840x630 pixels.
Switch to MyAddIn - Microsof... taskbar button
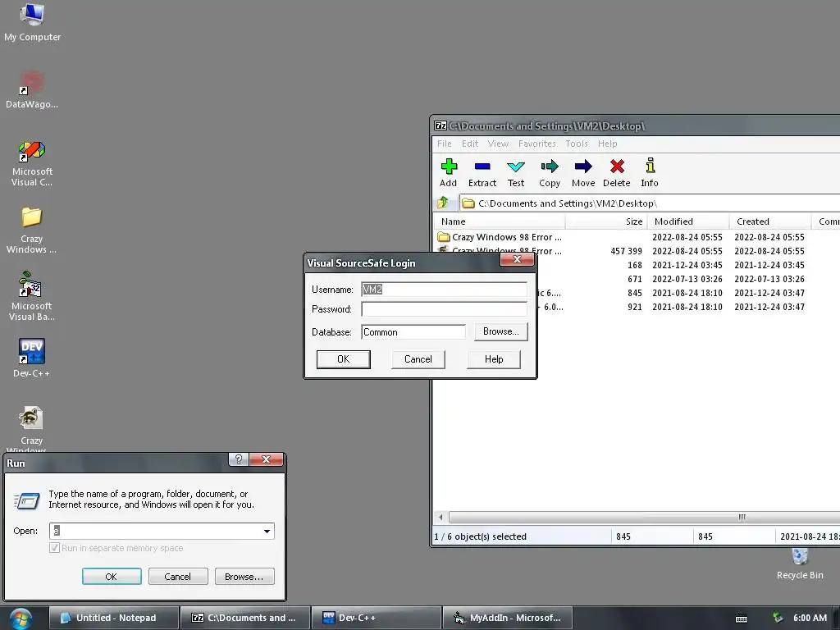(507, 618)
